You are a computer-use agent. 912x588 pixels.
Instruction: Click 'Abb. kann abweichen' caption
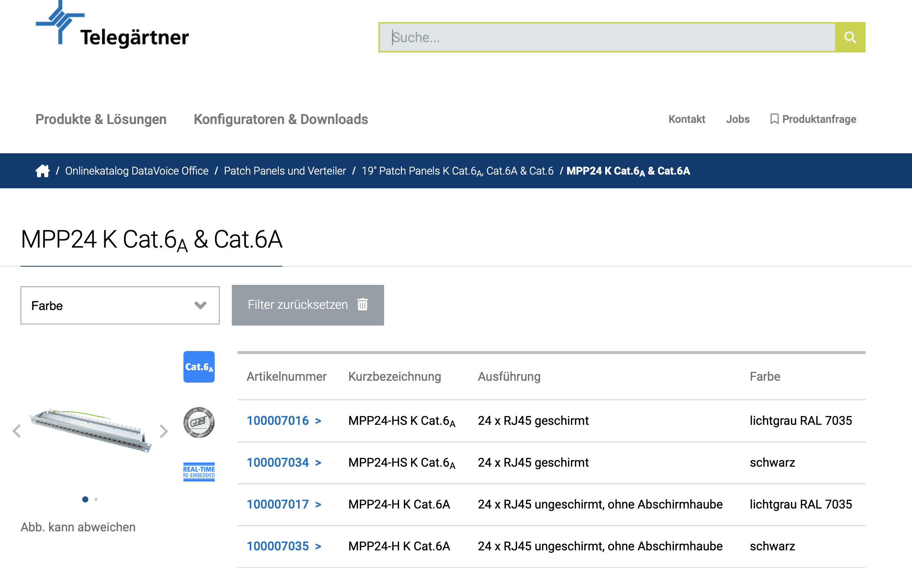(78, 527)
